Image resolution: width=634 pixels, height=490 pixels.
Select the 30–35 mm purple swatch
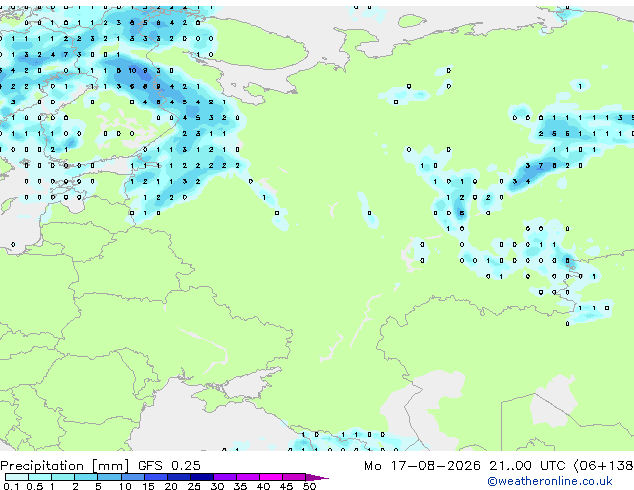coord(225,477)
